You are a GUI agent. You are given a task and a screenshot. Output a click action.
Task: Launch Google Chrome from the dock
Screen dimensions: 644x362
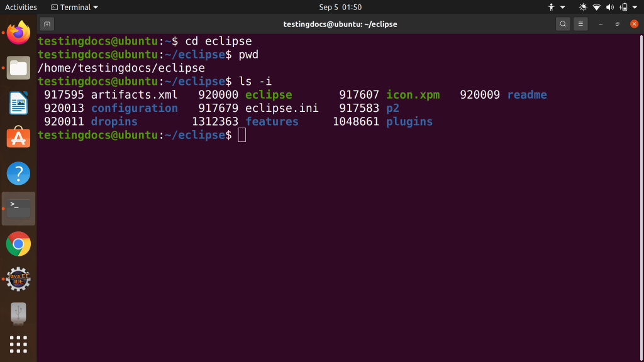pyautogui.click(x=18, y=244)
